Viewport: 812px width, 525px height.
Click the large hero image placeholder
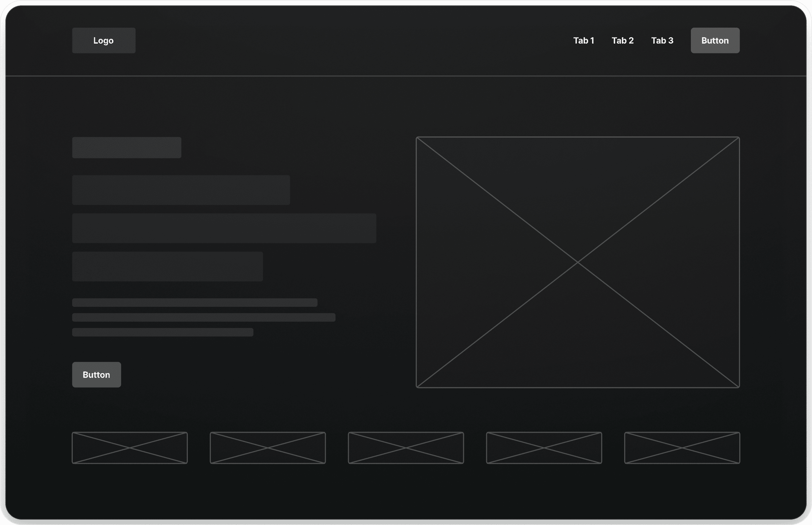578,262
